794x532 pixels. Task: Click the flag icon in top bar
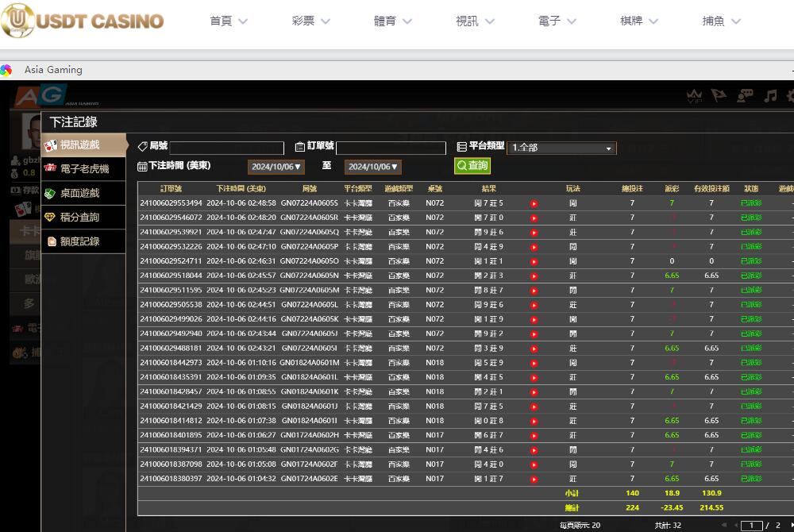point(719,96)
